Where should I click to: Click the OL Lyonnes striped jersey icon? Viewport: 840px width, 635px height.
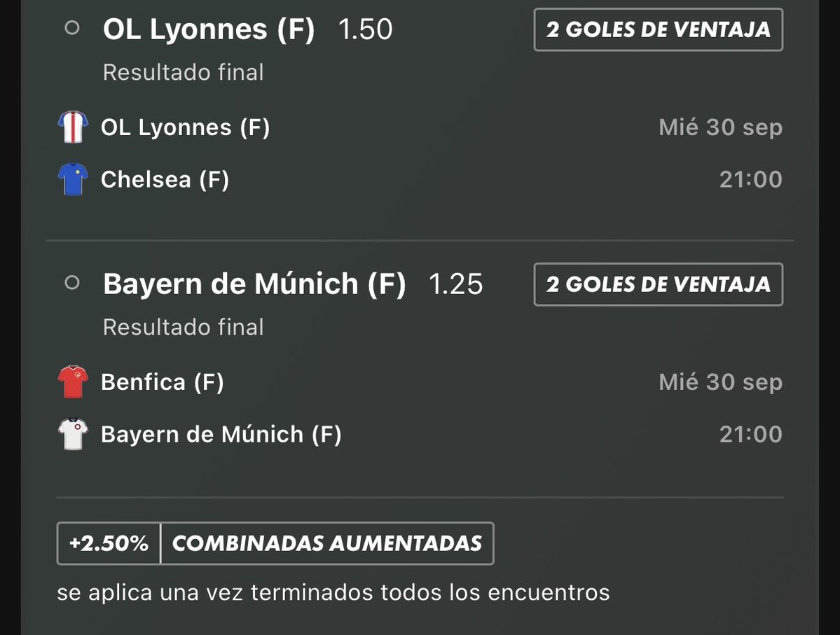[x=73, y=127]
